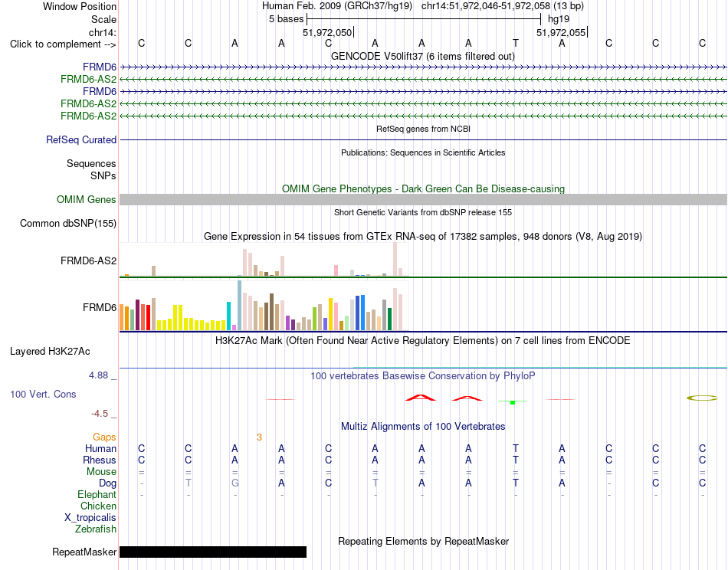Image resolution: width=728 pixels, height=570 pixels.
Task: Click the -4.5 PhyloP lower scale value
Action: 100,414
